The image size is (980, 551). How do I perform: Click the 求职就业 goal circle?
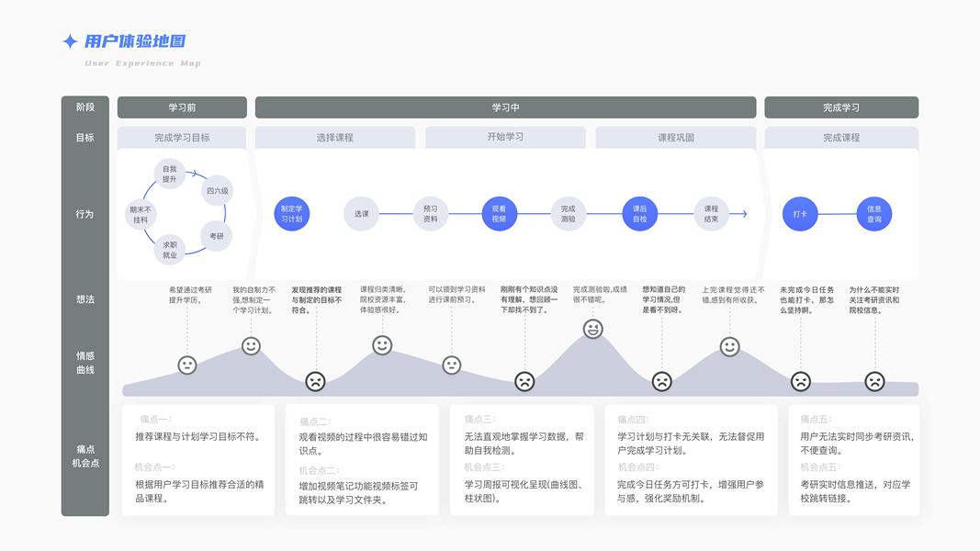170,249
